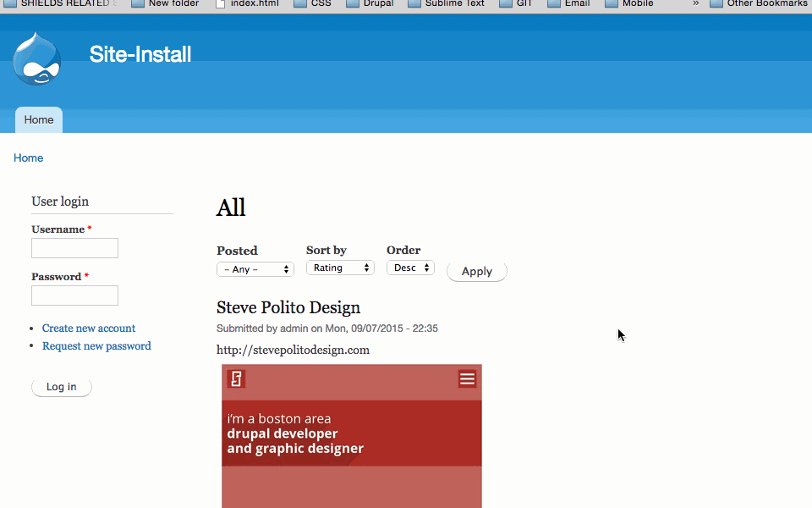This screenshot has width=812, height=508.
Task: Click the User login block heading
Action: [60, 202]
